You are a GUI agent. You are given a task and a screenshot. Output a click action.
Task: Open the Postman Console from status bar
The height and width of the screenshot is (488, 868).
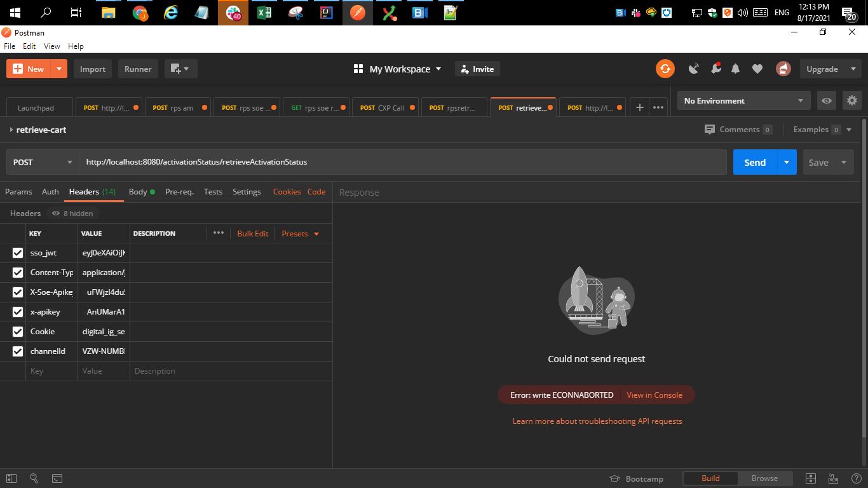tap(57, 478)
